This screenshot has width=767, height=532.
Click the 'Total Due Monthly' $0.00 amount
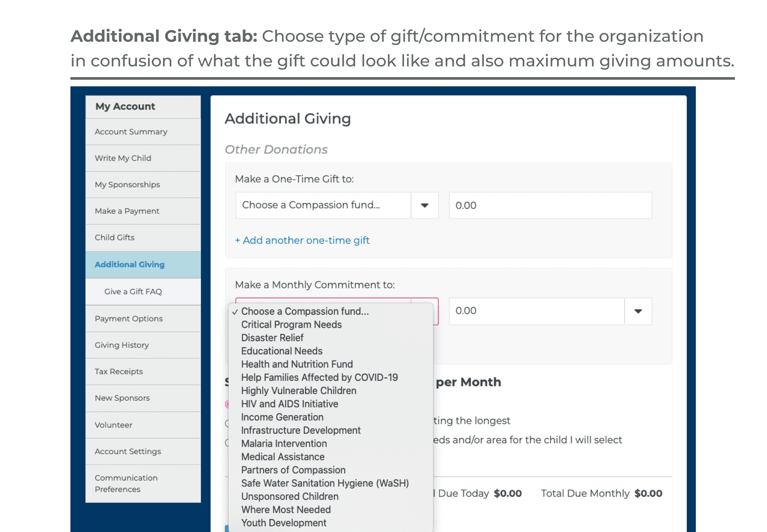coord(648,494)
